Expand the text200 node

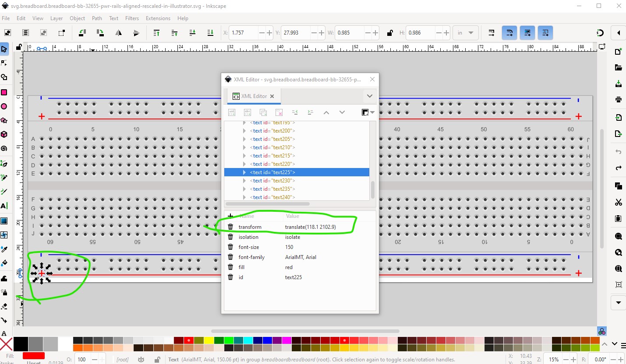[244, 131]
